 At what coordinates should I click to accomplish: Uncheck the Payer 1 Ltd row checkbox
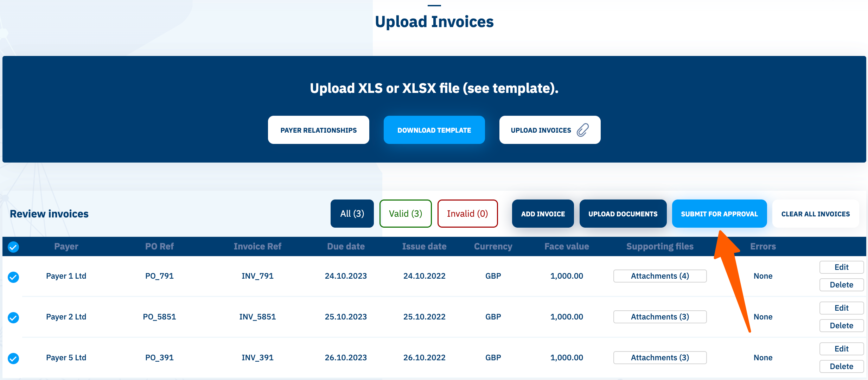pos(13,277)
